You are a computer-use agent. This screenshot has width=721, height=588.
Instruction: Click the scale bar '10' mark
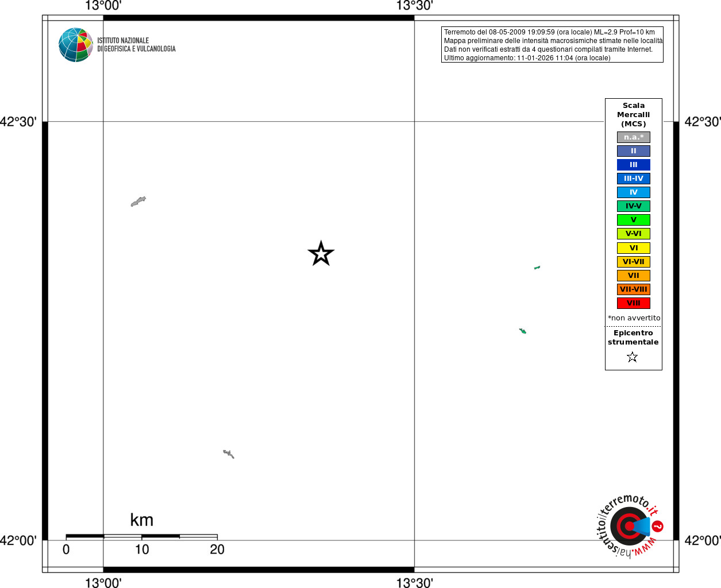click(142, 550)
